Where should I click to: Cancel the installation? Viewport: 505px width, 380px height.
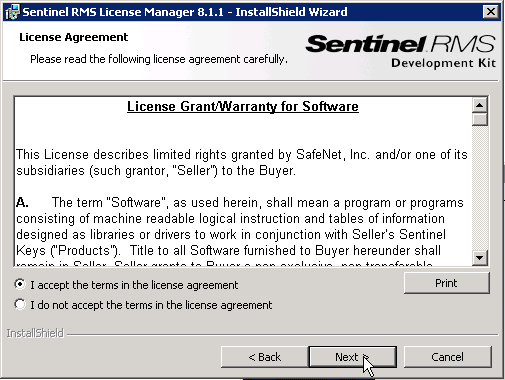point(447,357)
